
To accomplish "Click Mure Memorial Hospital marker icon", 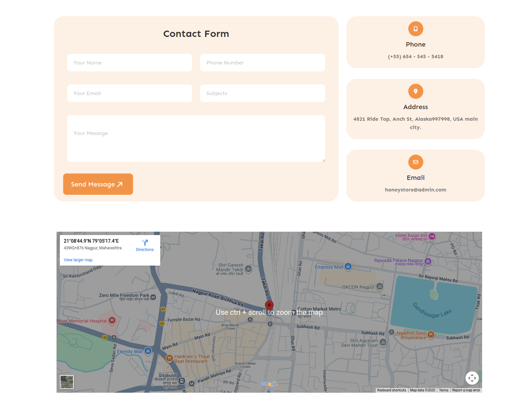I will point(112,320).
